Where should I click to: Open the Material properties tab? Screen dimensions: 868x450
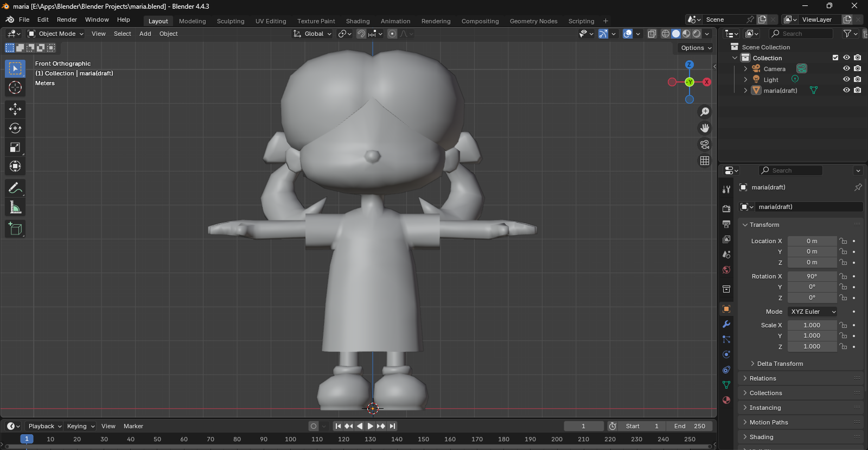pyautogui.click(x=726, y=400)
